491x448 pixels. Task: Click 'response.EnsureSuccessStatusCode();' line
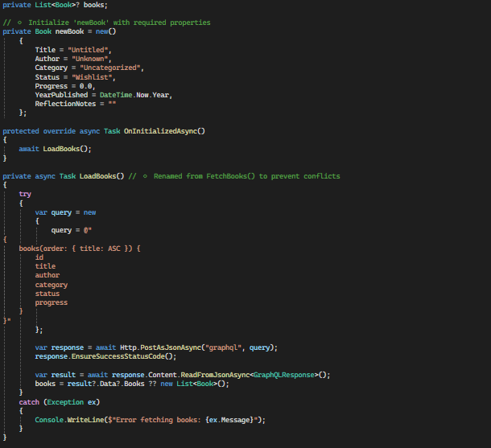[105, 356]
